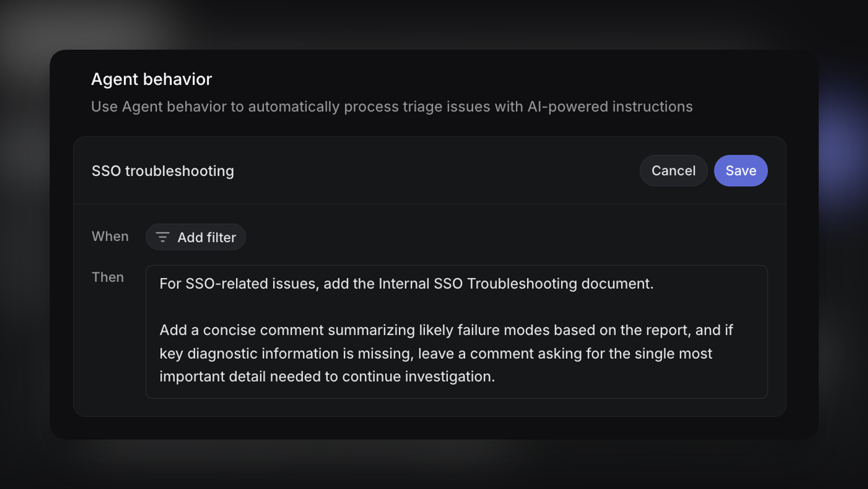Click the "SSO troubleshooting" name to rename it
Image resolution: width=868 pixels, height=489 pixels.
tap(163, 171)
